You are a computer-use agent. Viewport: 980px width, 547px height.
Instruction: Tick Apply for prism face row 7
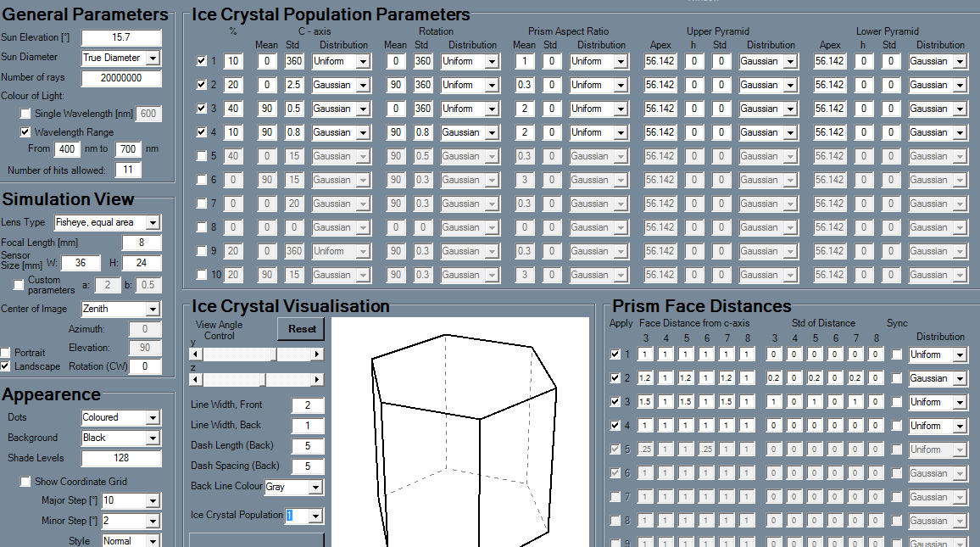[615, 497]
